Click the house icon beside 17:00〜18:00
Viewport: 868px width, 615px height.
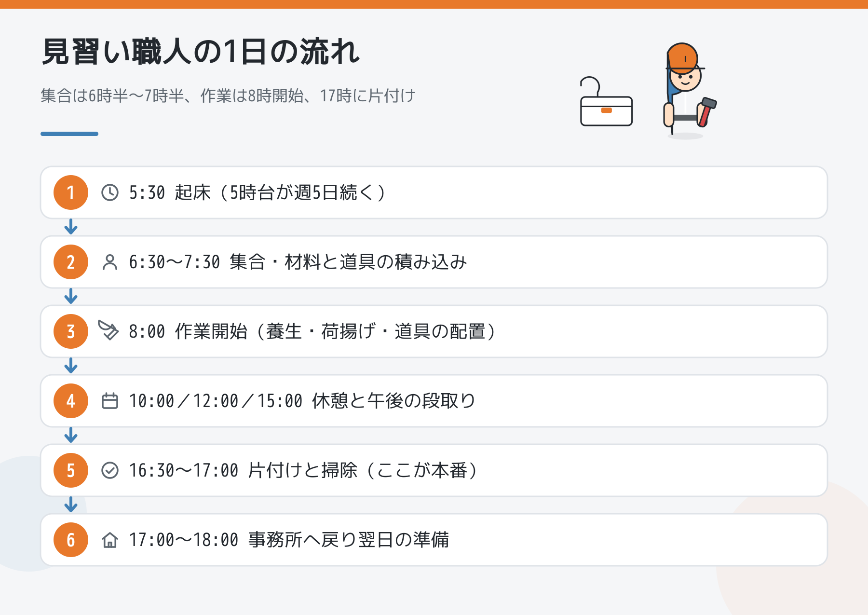pos(110,540)
